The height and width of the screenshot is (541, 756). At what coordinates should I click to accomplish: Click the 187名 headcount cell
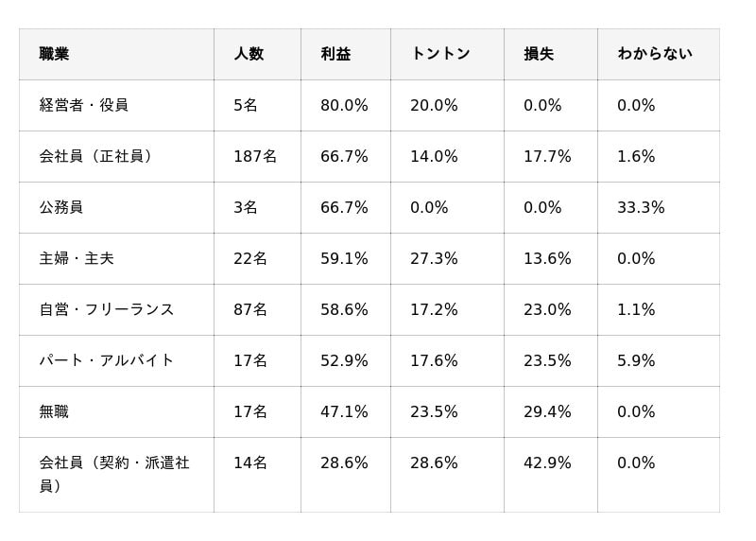point(255,156)
